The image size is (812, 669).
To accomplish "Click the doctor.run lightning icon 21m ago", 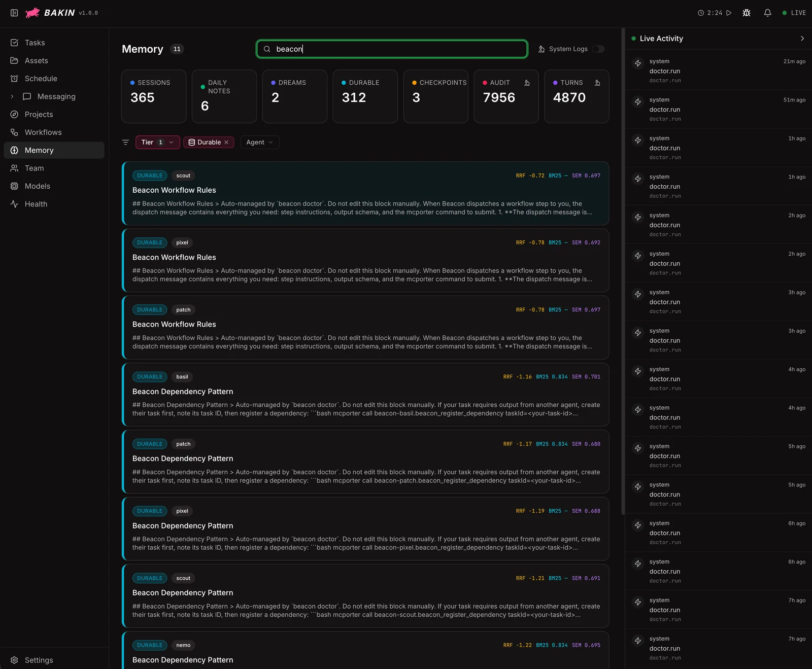I will [x=638, y=63].
